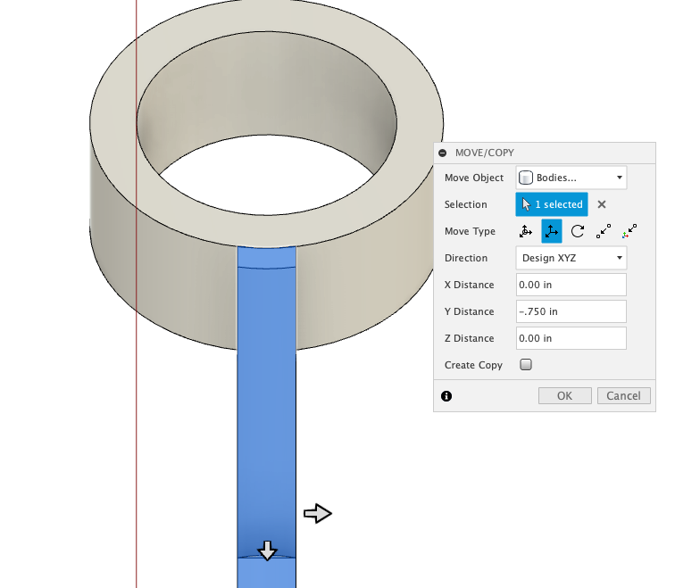Image resolution: width=700 pixels, height=588 pixels.
Task: Enable the Create Copy checkbox
Action: pyautogui.click(x=526, y=365)
